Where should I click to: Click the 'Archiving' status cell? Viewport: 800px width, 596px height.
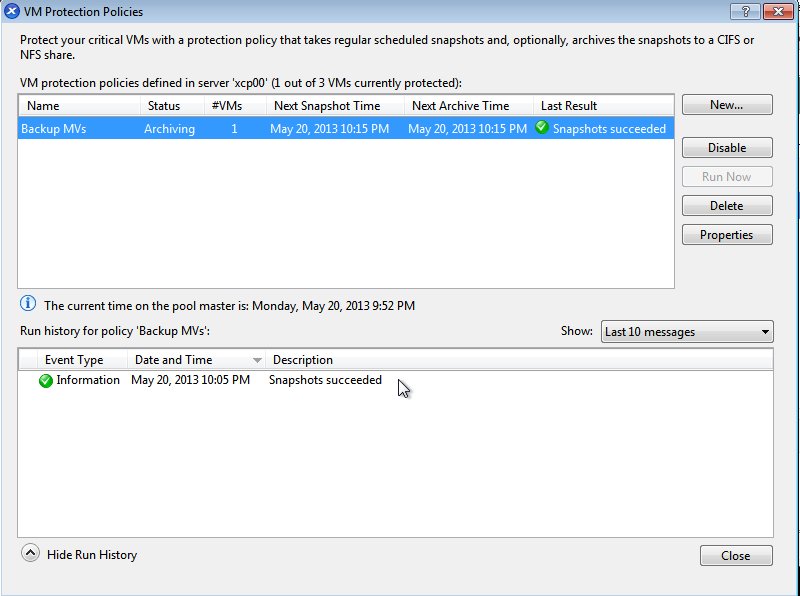(x=169, y=129)
